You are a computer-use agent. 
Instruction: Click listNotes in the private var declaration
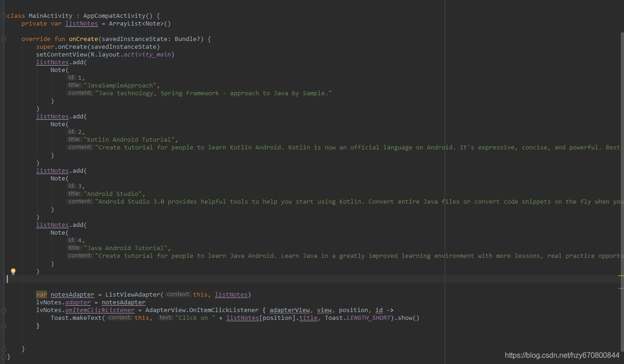coord(82,24)
